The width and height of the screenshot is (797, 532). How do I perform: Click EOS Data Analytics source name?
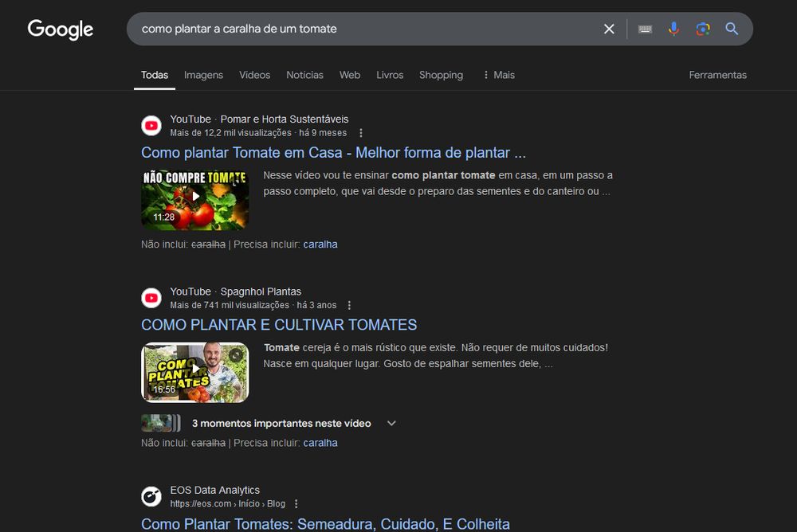[x=214, y=491]
